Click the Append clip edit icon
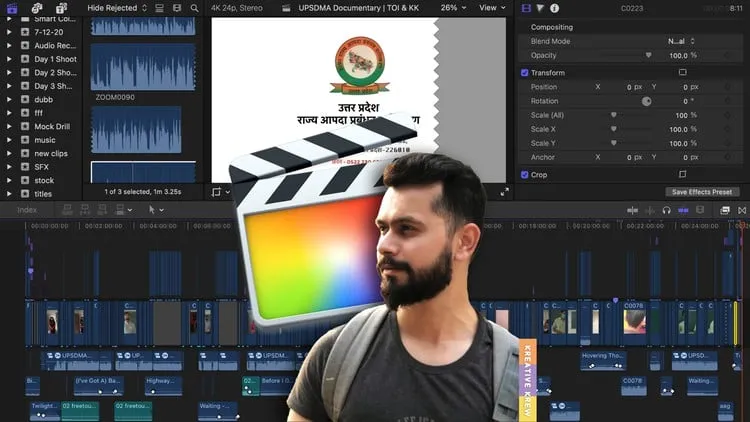750x422 pixels. pos(102,210)
